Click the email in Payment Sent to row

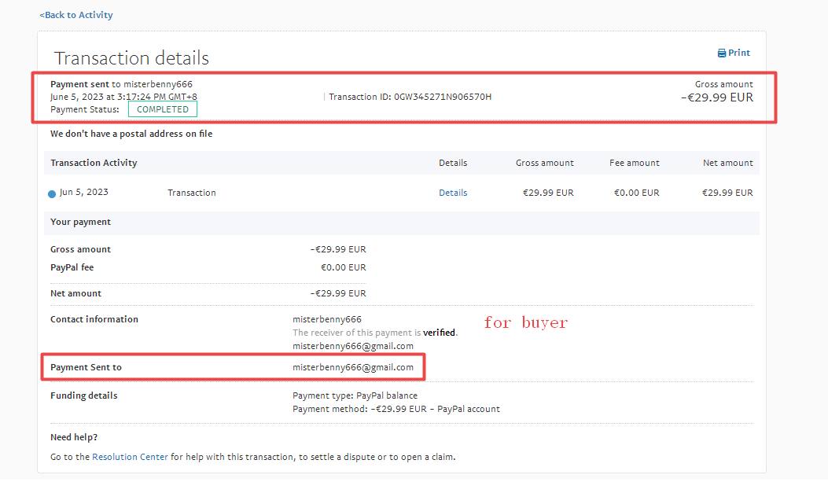tap(353, 367)
